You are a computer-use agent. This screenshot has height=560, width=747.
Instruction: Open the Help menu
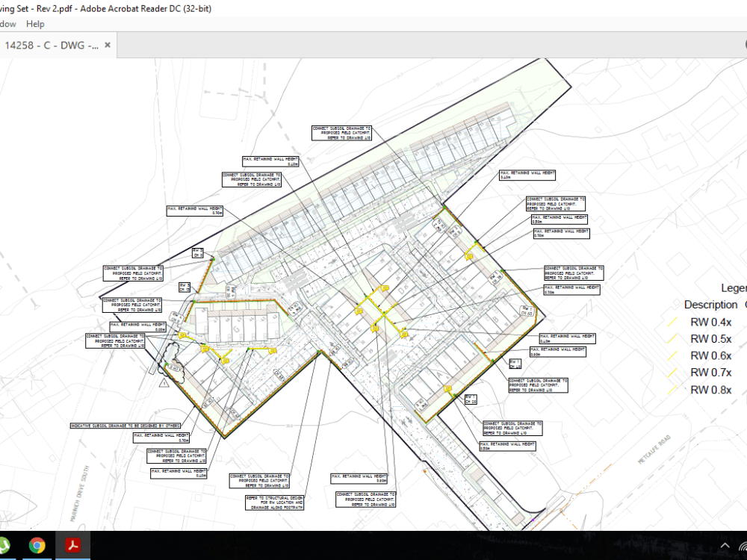(x=35, y=24)
